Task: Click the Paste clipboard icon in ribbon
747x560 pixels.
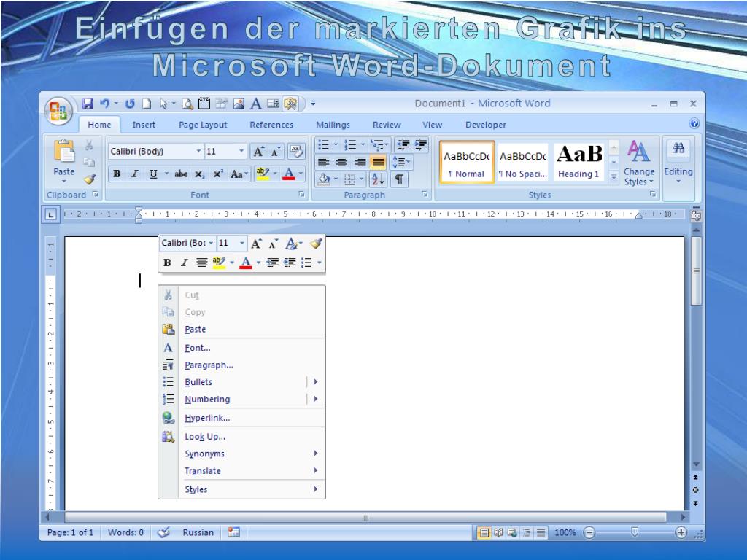Action: [x=64, y=151]
